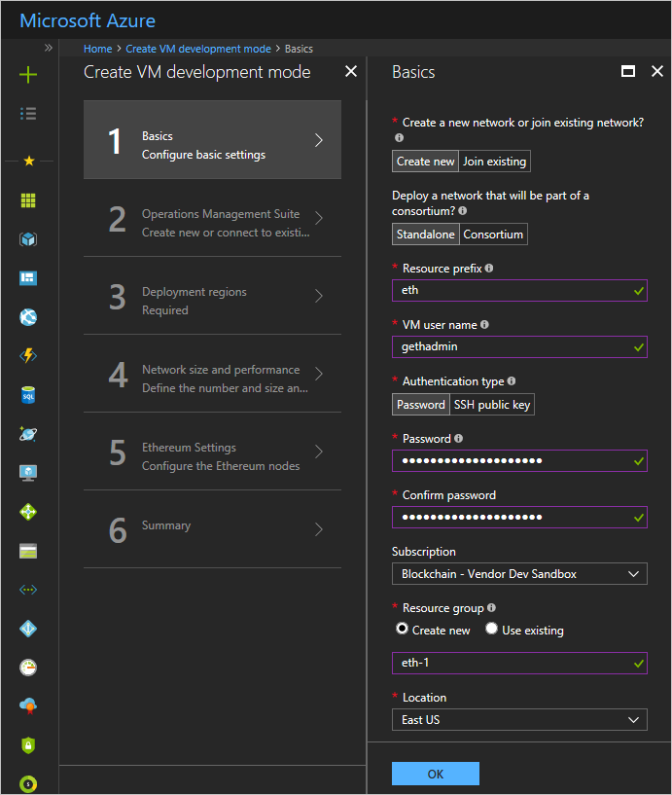The image size is (672, 795).
Task: Click the Home breadcrumb link
Action: tap(97, 49)
